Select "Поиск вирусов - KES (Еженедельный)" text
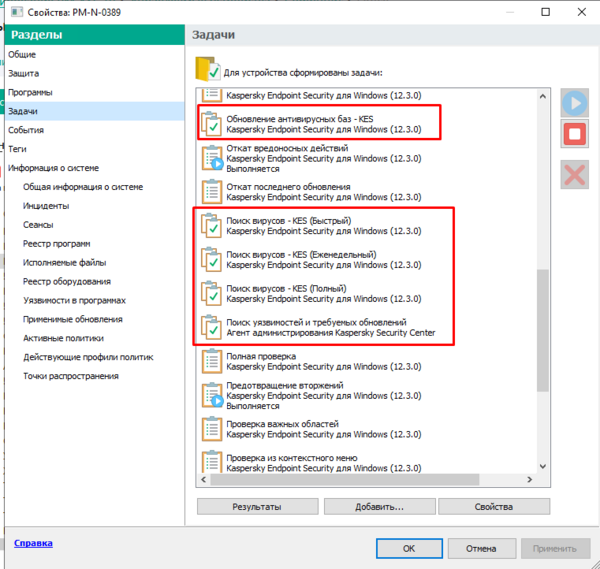Screen dimensions: 600x569 [302, 254]
